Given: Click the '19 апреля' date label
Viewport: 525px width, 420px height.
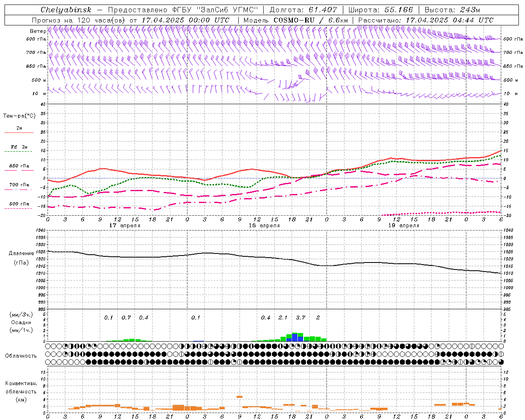Looking at the screenshot, I should click(x=404, y=226).
